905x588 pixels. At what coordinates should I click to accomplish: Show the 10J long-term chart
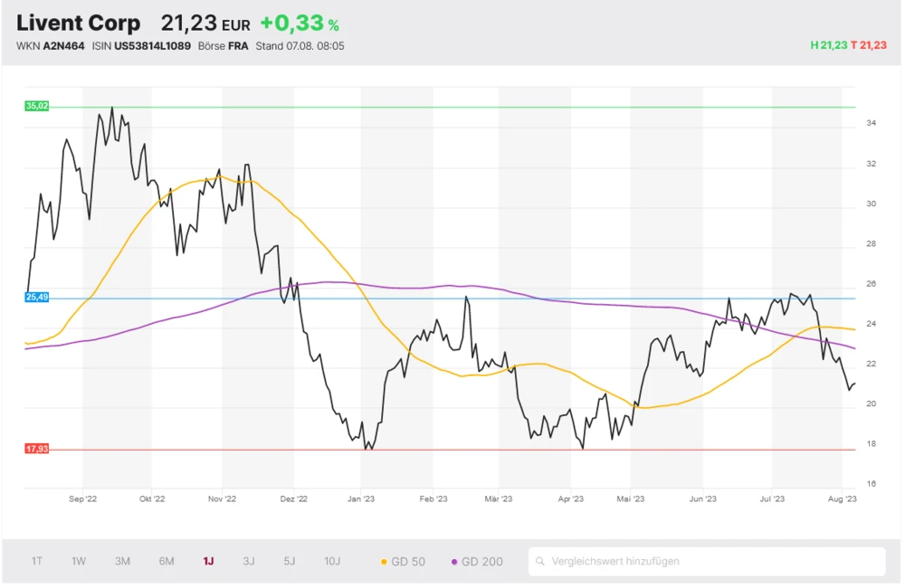coord(332,561)
